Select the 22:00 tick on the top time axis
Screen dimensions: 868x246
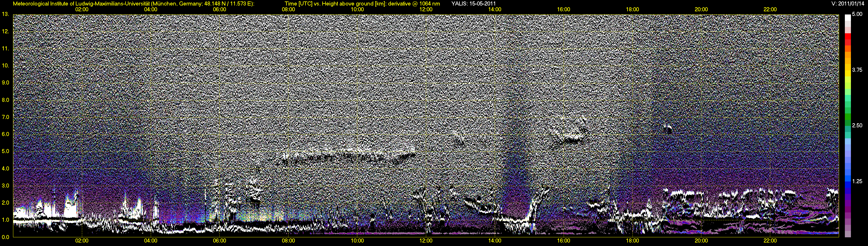770,10
